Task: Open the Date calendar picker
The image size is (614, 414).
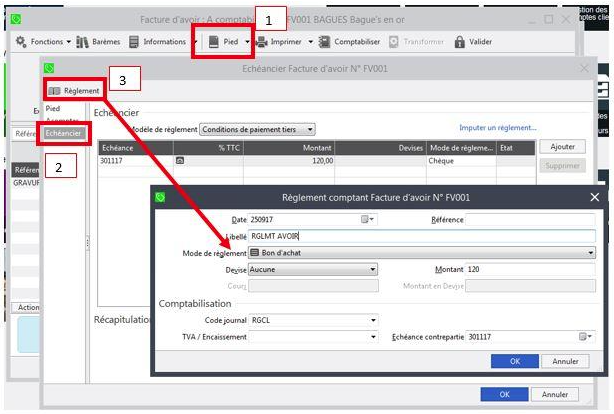Action: click(x=367, y=219)
